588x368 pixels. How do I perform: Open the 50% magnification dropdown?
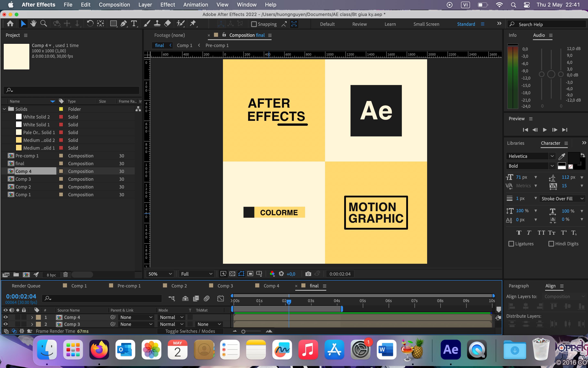coord(160,274)
